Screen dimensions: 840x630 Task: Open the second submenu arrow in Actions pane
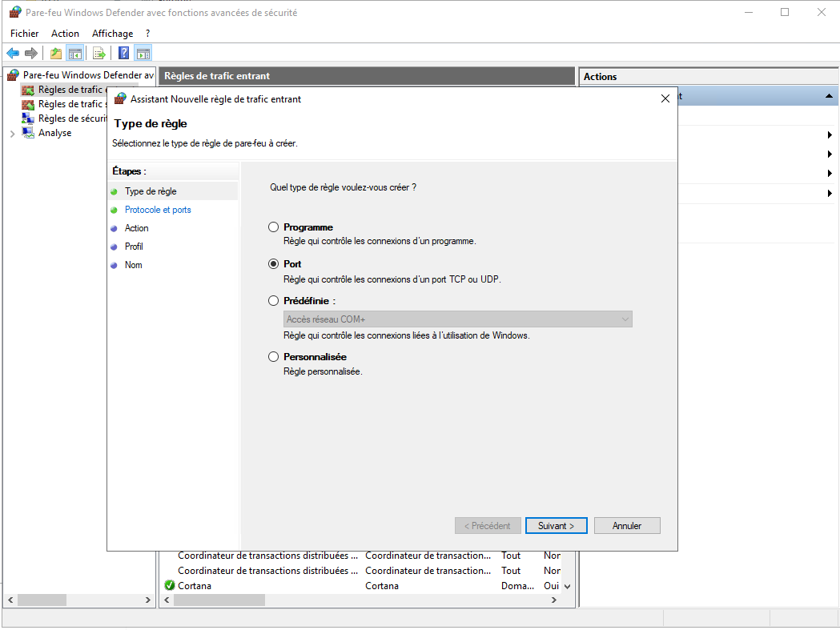(x=830, y=154)
